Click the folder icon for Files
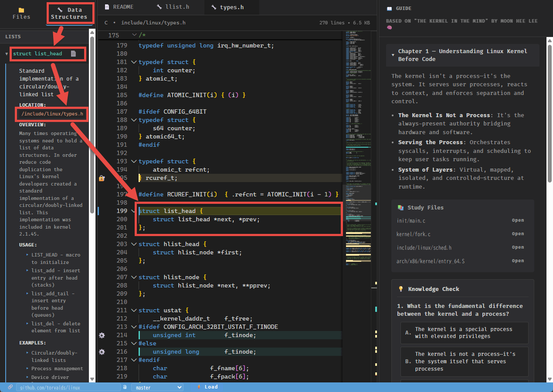 tap(21, 10)
